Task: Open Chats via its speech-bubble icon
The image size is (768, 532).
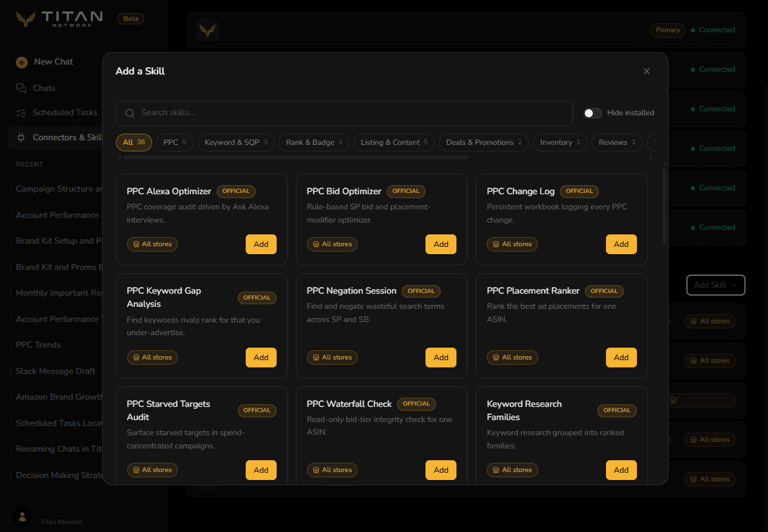Action: 20,88
